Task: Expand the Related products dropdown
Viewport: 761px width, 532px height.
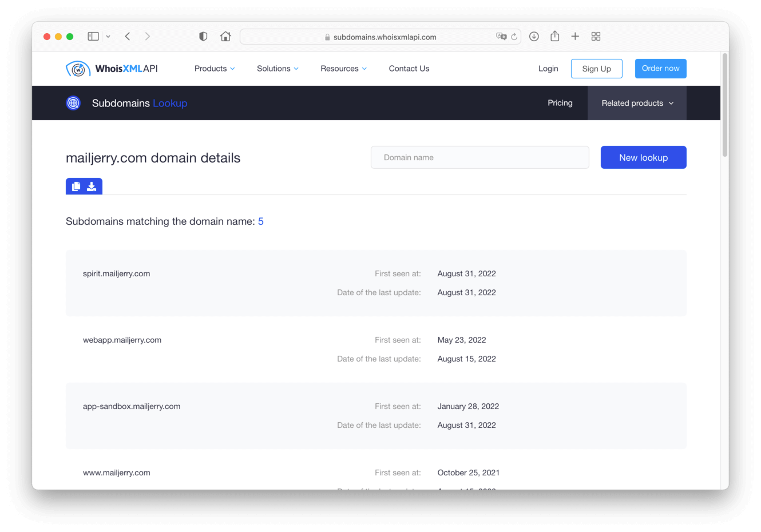Action: (x=637, y=103)
